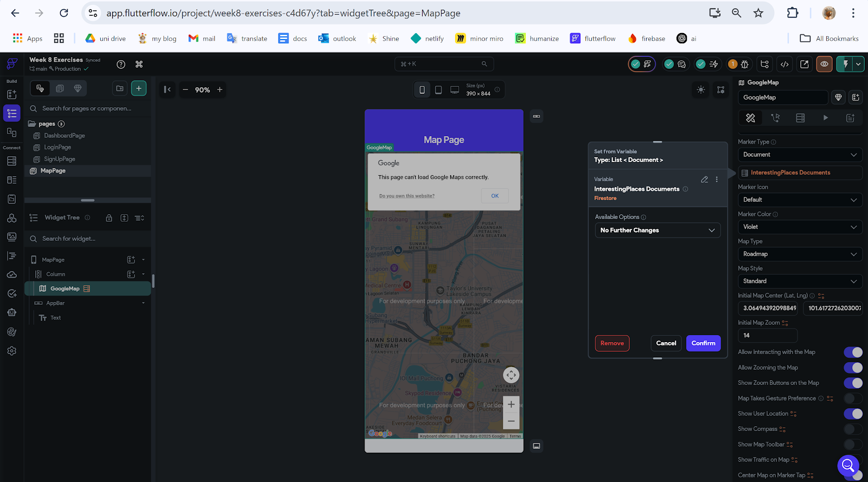Image resolution: width=868 pixels, height=482 pixels.
Task: Open the variable three-dot options menu
Action: point(717,179)
